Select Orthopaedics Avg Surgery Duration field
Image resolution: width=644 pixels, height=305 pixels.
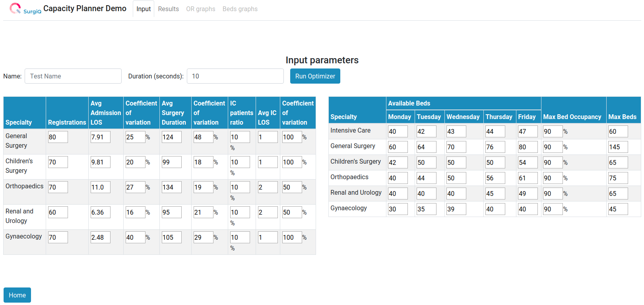171,187
